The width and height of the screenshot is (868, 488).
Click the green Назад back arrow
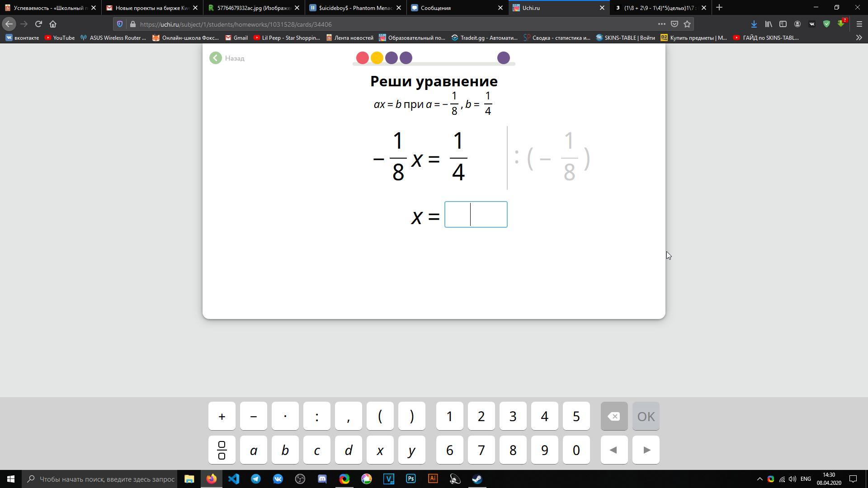click(x=216, y=58)
